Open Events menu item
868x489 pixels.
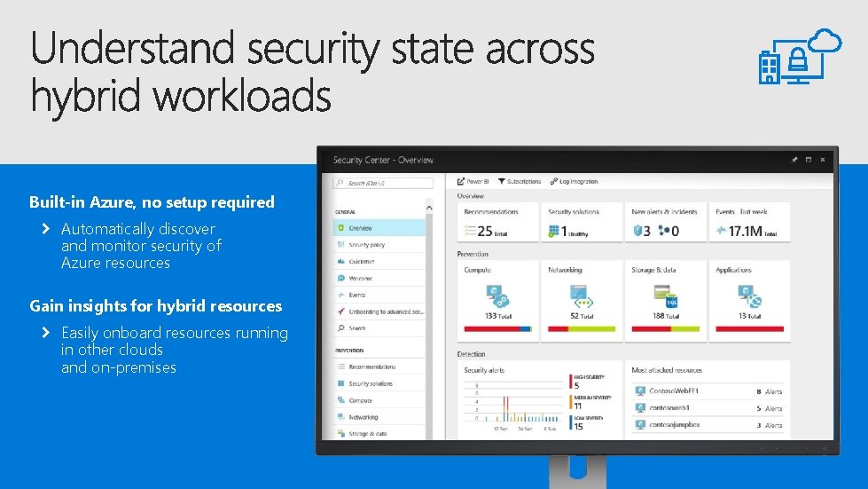click(379, 295)
